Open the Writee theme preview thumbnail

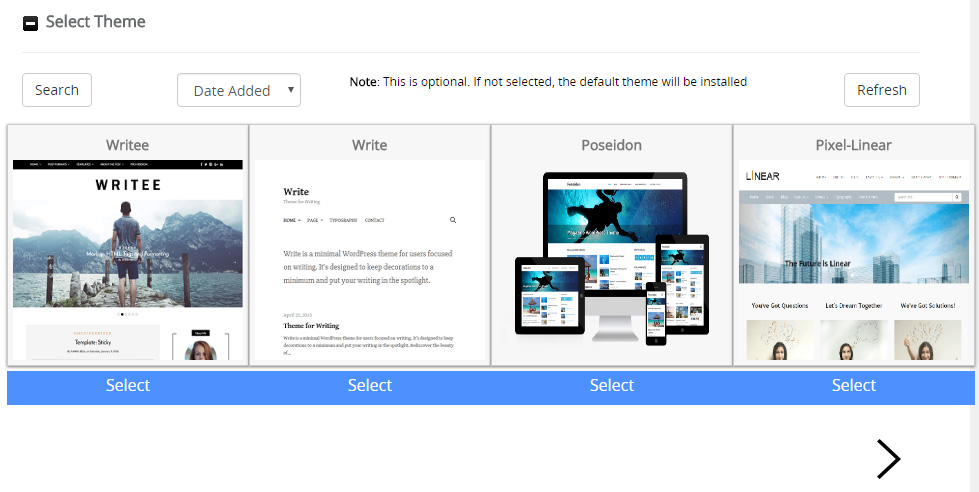pos(128,260)
